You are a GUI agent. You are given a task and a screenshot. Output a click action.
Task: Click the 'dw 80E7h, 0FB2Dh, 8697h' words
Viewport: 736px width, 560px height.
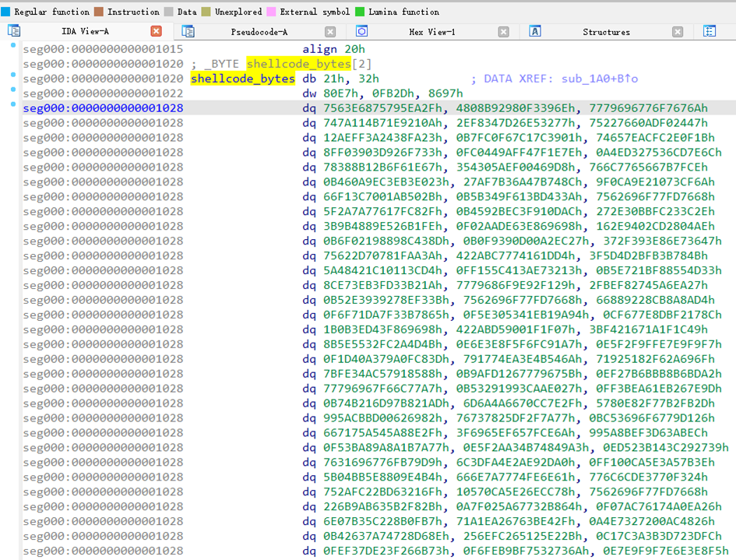tap(382, 93)
